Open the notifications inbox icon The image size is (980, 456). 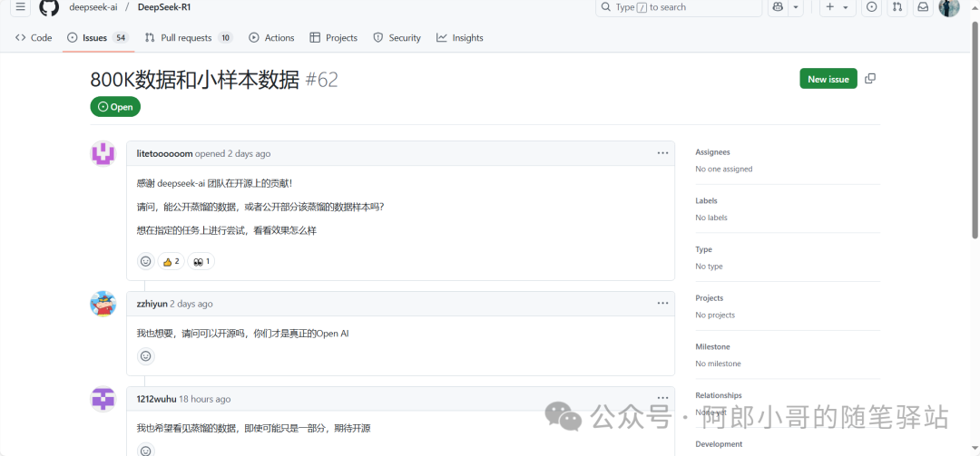[x=923, y=7]
